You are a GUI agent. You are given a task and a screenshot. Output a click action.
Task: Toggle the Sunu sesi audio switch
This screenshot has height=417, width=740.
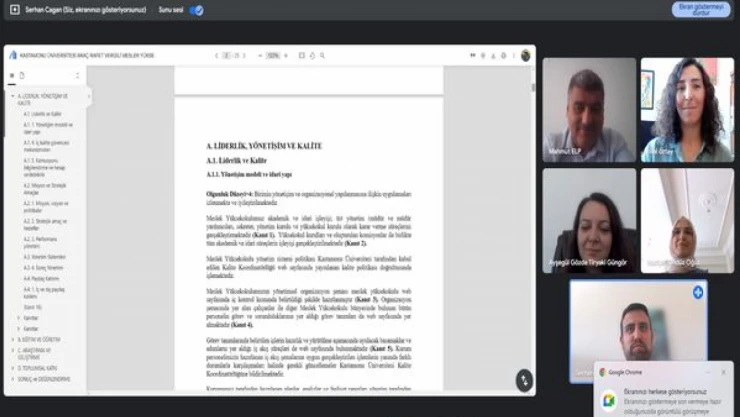196,10
